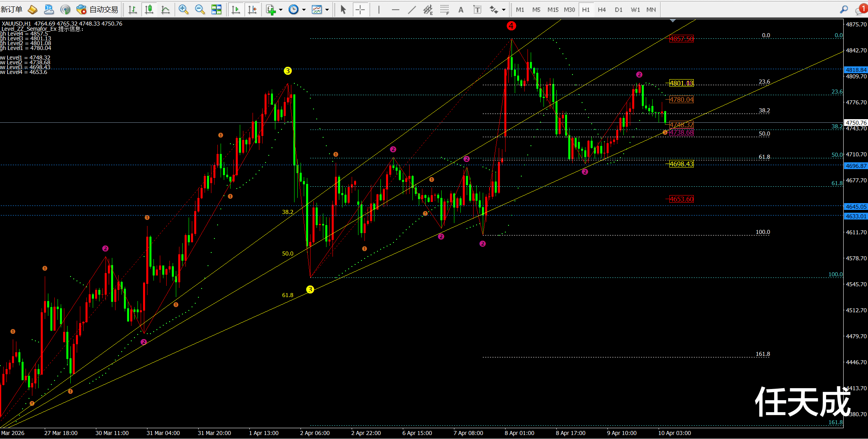The width and height of the screenshot is (868, 439).
Task: Click the zoom in magnifier icon
Action: coord(183,10)
